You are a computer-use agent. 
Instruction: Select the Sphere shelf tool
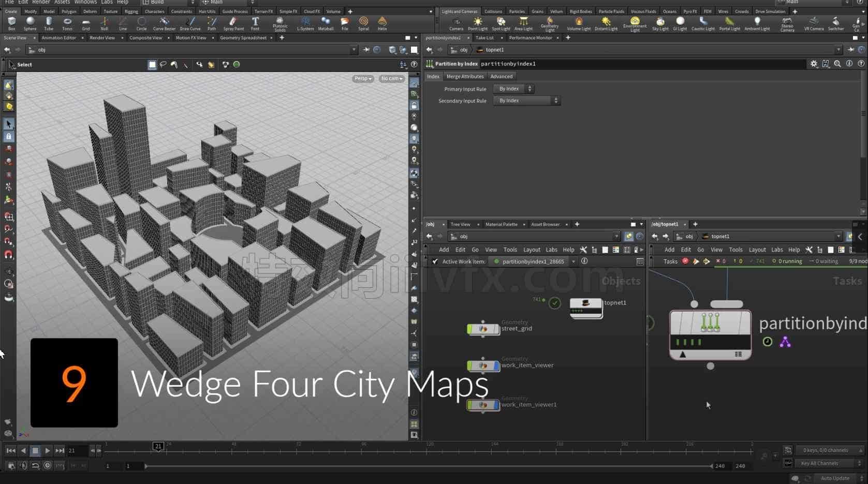coord(30,23)
